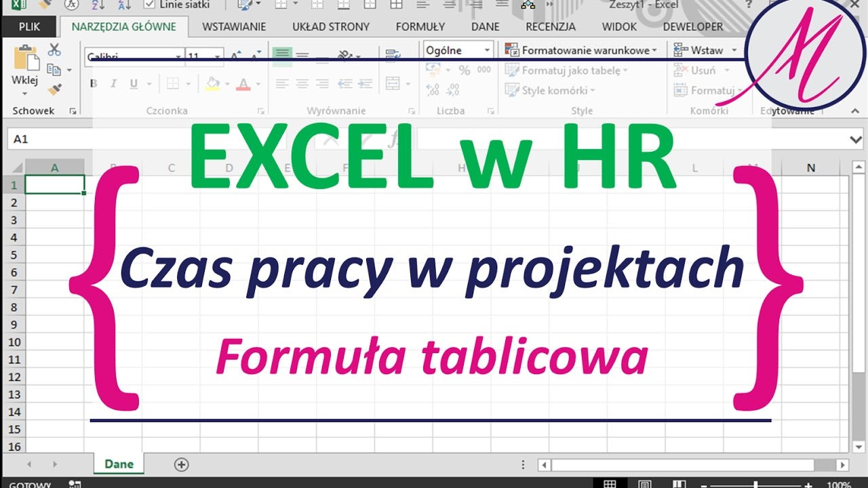Click the fx insert function icon in quick access
This screenshot has width=868, height=488.
coord(71,5)
